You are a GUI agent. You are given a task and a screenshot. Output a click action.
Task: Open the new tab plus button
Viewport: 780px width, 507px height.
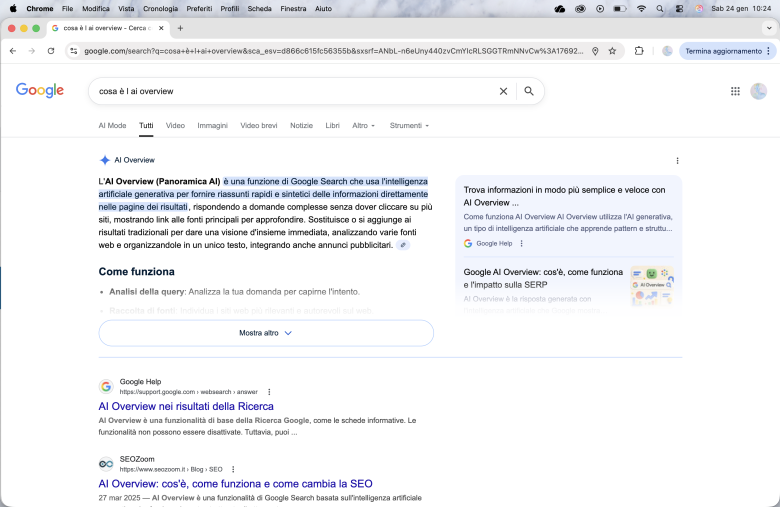(180, 28)
